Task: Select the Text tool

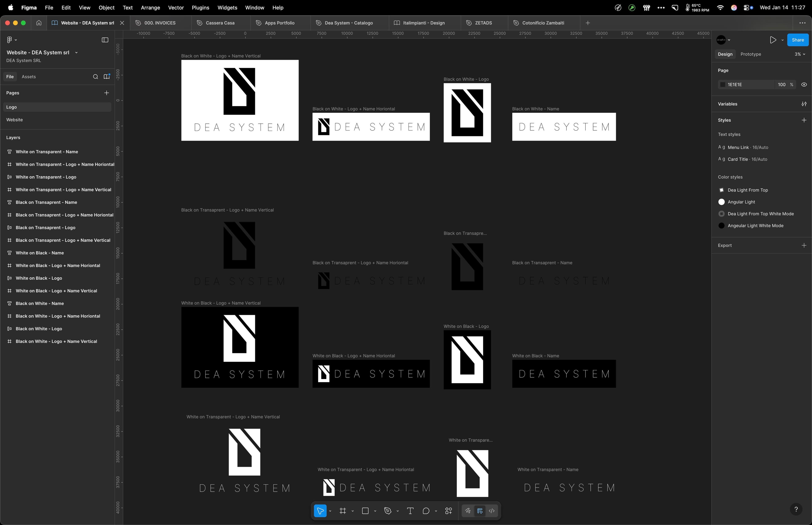Action: [410, 511]
